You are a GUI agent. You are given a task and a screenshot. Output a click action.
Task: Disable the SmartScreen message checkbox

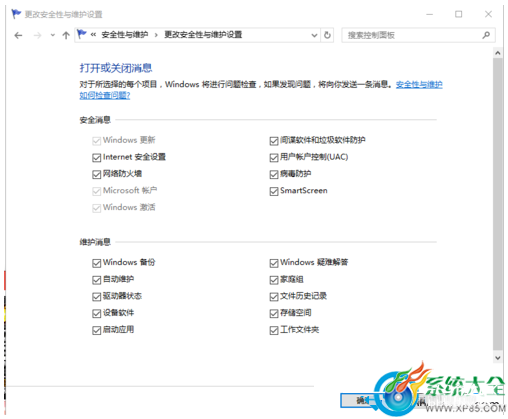pyautogui.click(x=274, y=191)
